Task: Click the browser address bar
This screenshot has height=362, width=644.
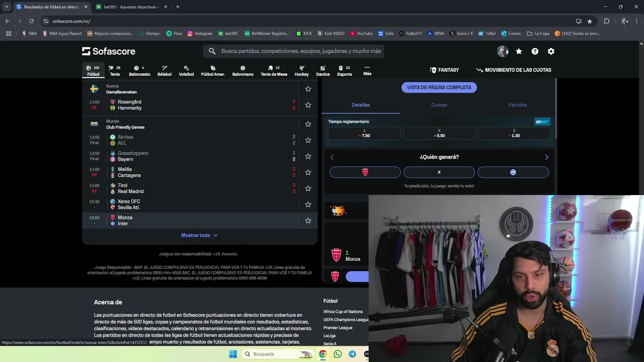Action: pyautogui.click(x=307, y=21)
